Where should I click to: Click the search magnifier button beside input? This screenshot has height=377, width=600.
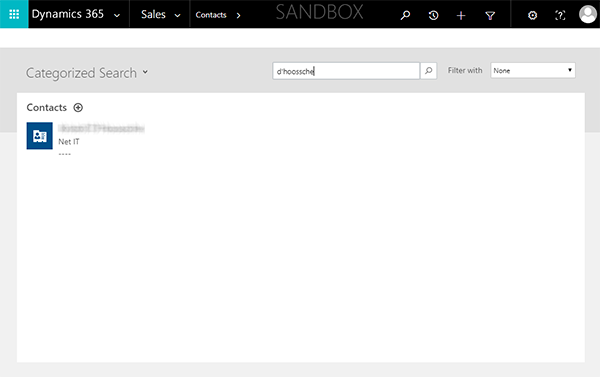pyautogui.click(x=429, y=71)
